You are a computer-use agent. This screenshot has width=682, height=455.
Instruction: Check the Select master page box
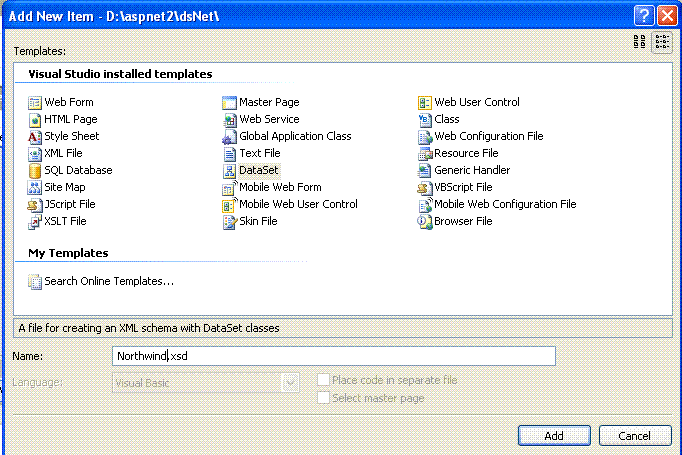click(323, 398)
